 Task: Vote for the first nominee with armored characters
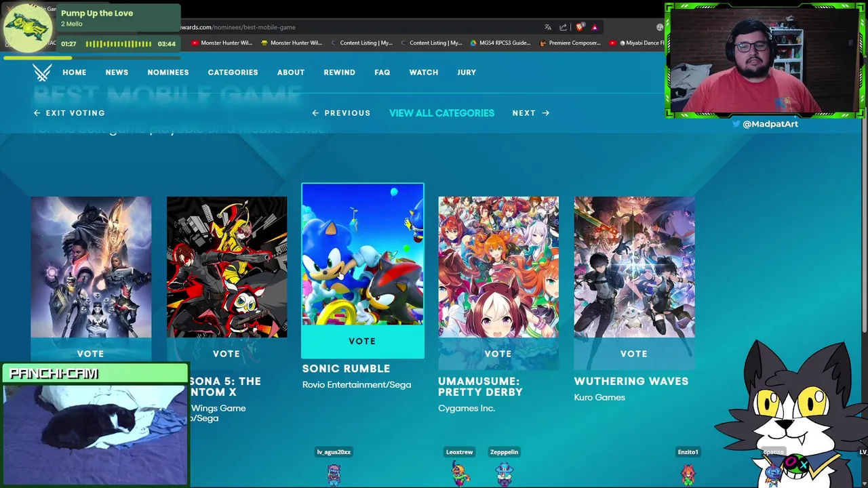91,354
